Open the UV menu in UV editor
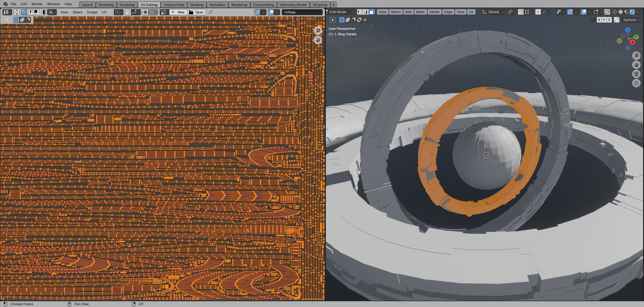Screen dimensions: 644x307 (x=104, y=12)
